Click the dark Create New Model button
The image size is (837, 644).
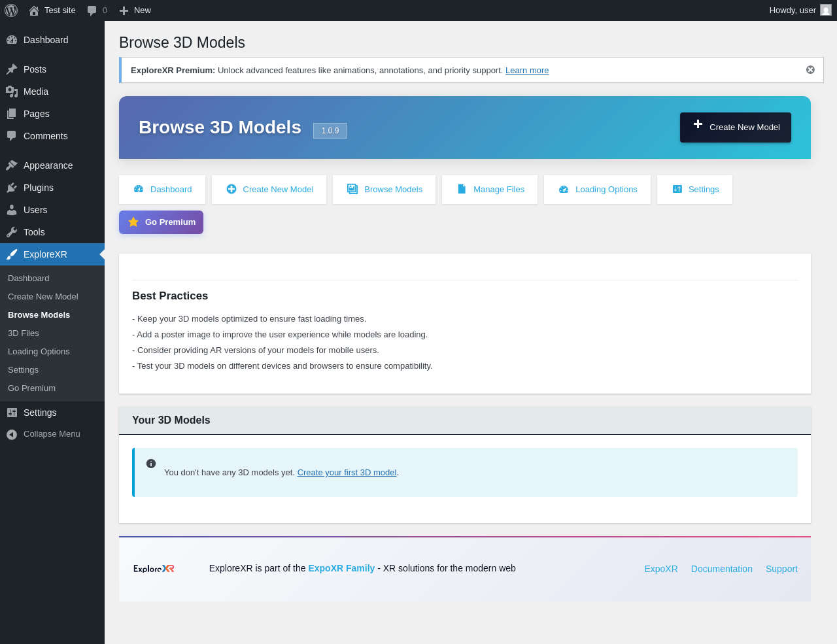736,127
